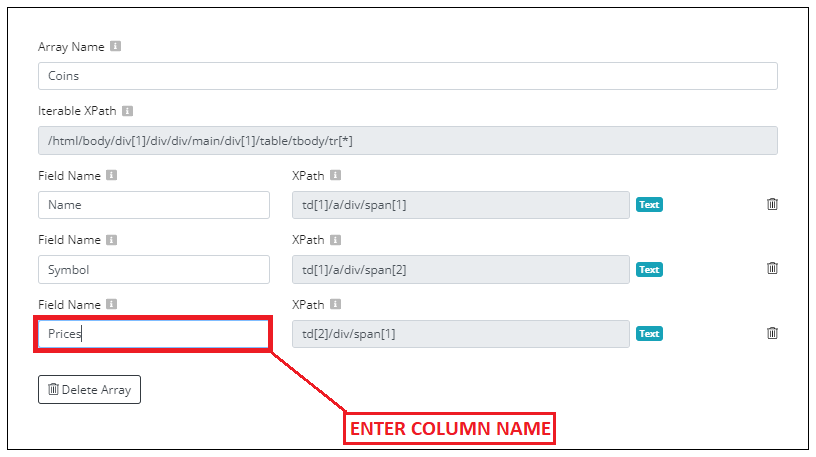Click the Iterable XPath field

[408, 141]
